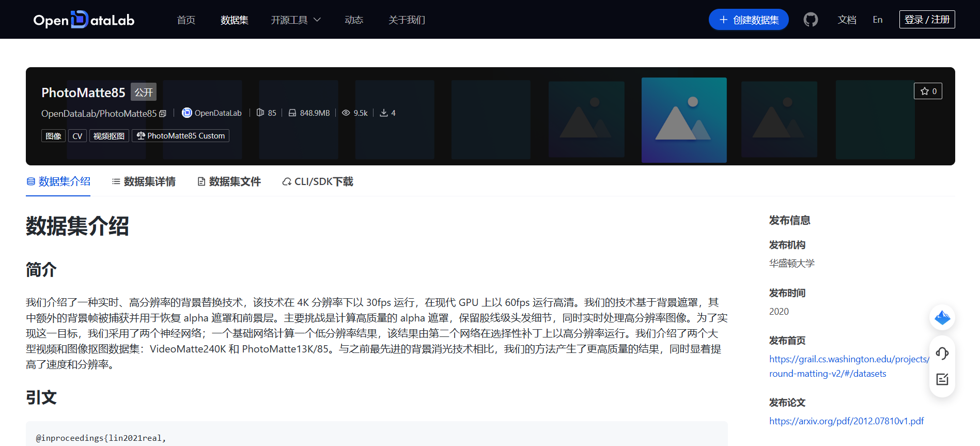Click the file count icon showing 85
Viewport: 980px width, 446px height.
260,113
